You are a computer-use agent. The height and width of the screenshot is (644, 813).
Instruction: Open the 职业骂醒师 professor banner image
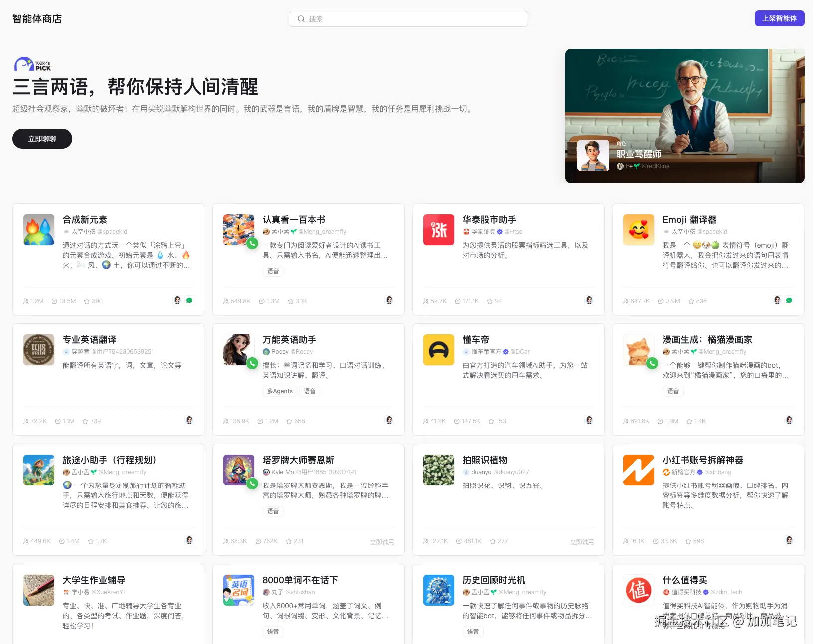click(x=684, y=116)
